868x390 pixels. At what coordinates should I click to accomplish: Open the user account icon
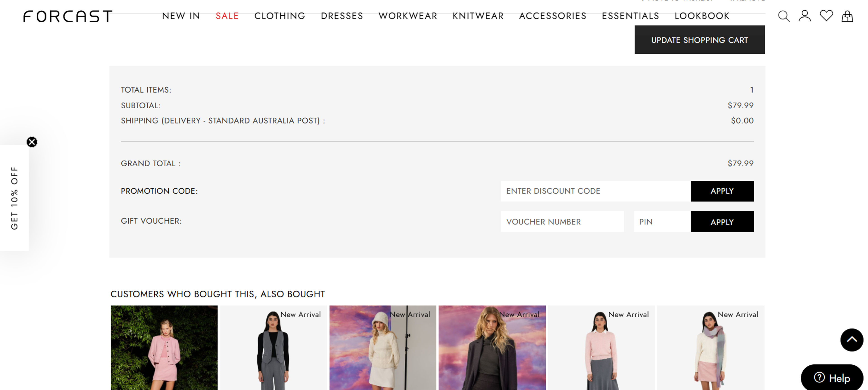[805, 16]
